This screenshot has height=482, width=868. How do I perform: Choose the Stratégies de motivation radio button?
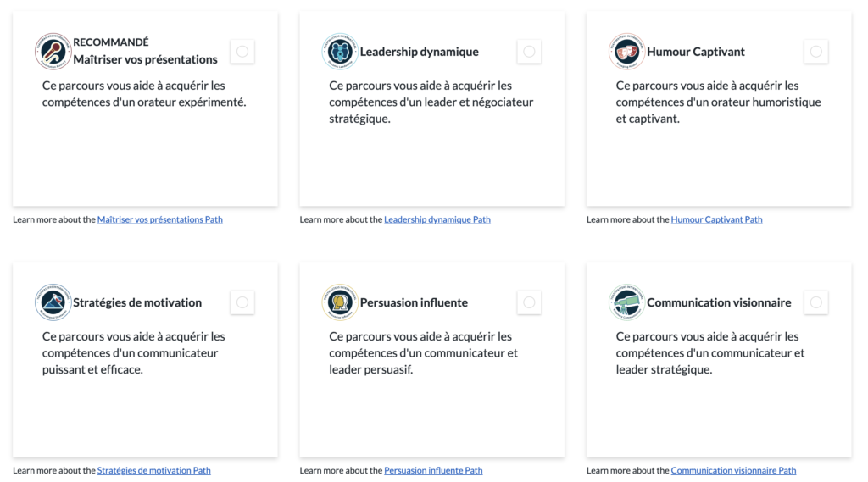(x=242, y=302)
